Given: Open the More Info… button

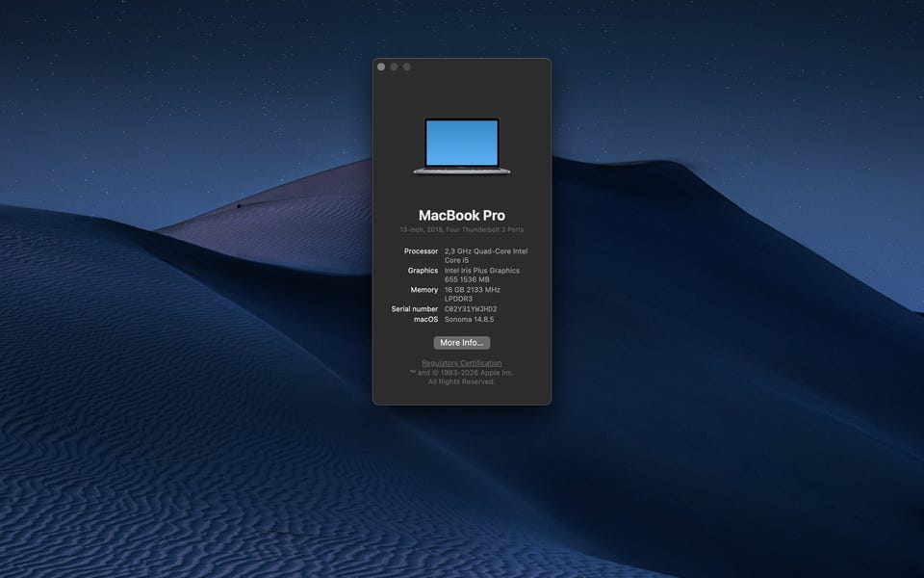Looking at the screenshot, I should [x=461, y=343].
